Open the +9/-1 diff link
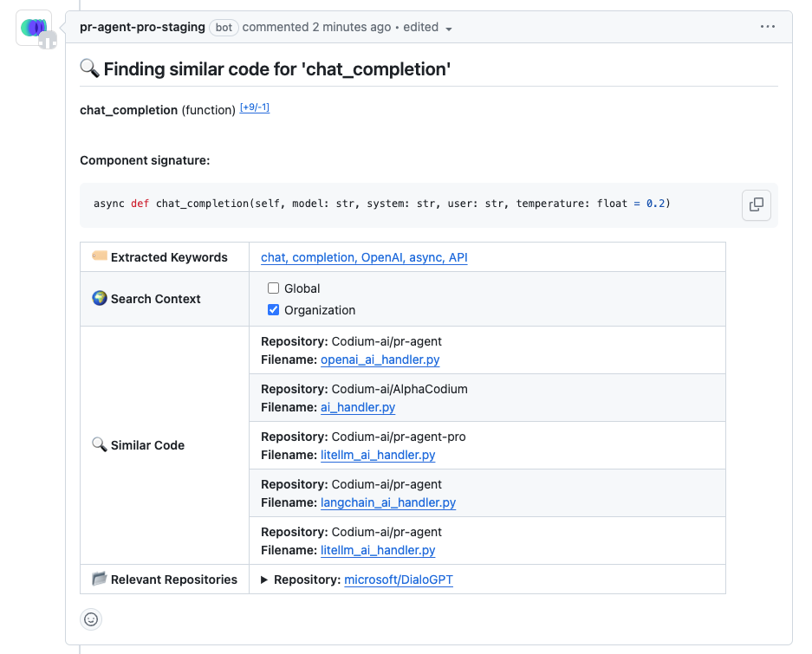This screenshot has width=812, height=654. point(255,108)
